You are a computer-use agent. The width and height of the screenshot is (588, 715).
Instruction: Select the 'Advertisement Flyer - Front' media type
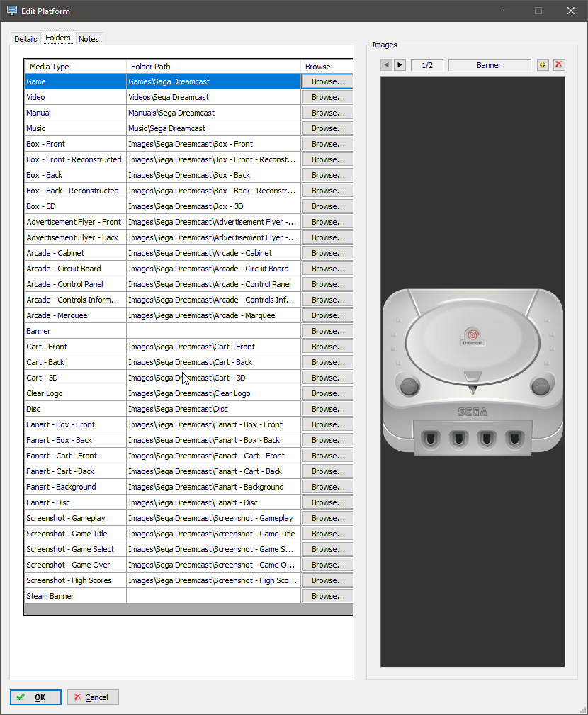pos(75,222)
